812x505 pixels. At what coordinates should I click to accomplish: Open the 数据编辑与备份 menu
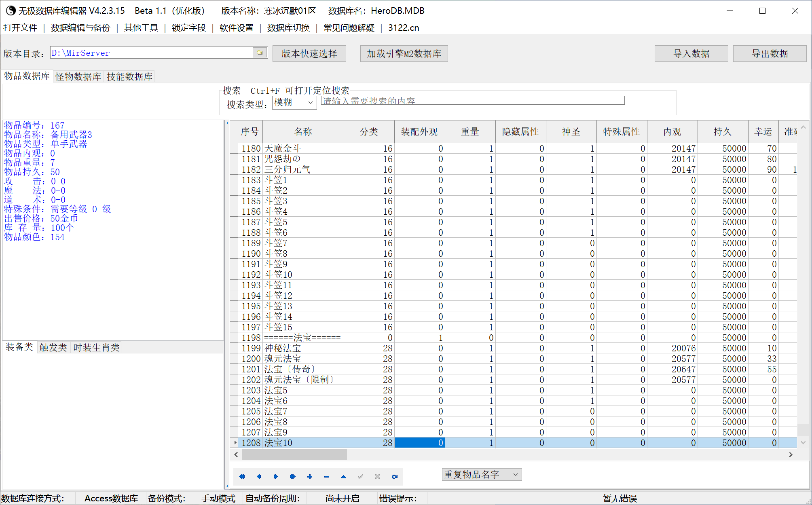coord(80,27)
